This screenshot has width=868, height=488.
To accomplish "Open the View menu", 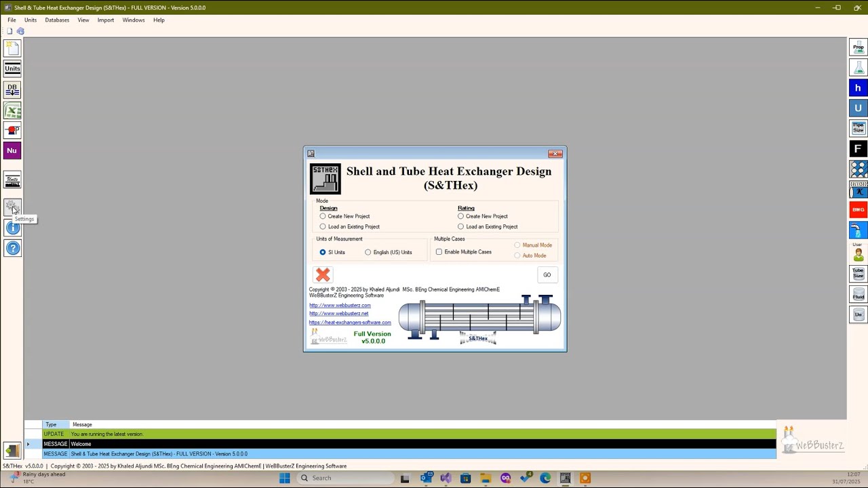I will pyautogui.click(x=83, y=20).
